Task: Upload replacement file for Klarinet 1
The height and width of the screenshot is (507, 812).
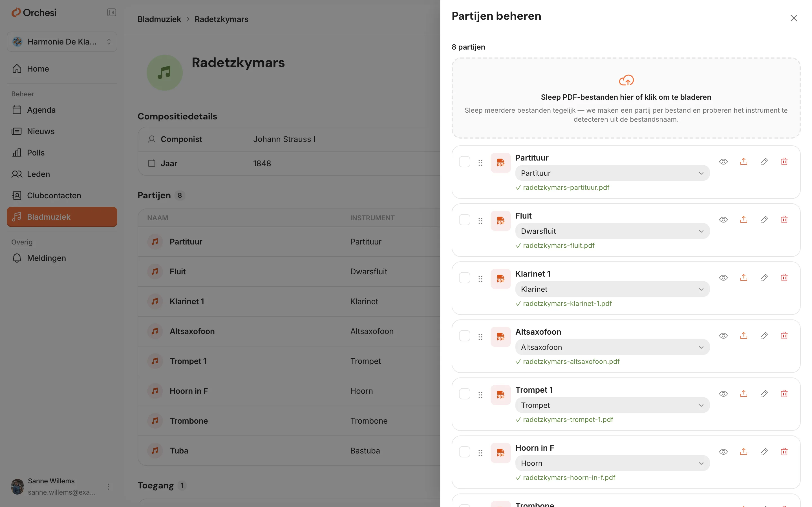Action: 743,278
